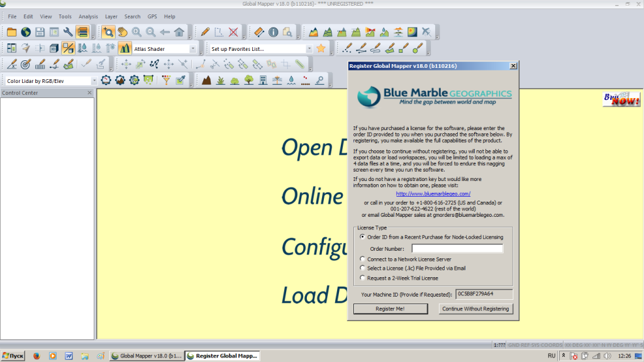Toggle the Control Center layers icon
Viewport: 644px width, 362px height.
[82, 32]
